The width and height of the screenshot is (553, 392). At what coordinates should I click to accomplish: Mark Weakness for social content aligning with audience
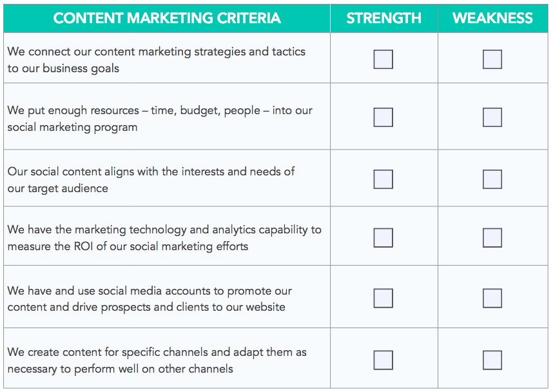point(492,179)
